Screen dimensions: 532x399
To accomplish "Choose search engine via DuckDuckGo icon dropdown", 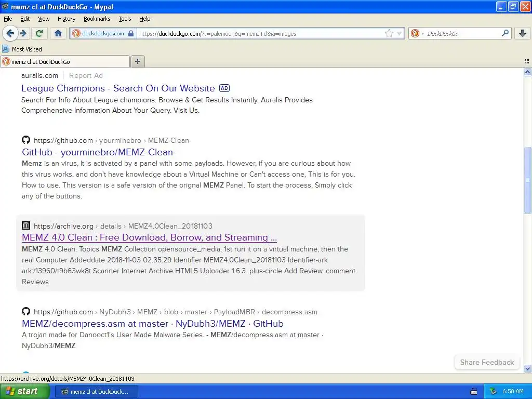I will (x=417, y=33).
